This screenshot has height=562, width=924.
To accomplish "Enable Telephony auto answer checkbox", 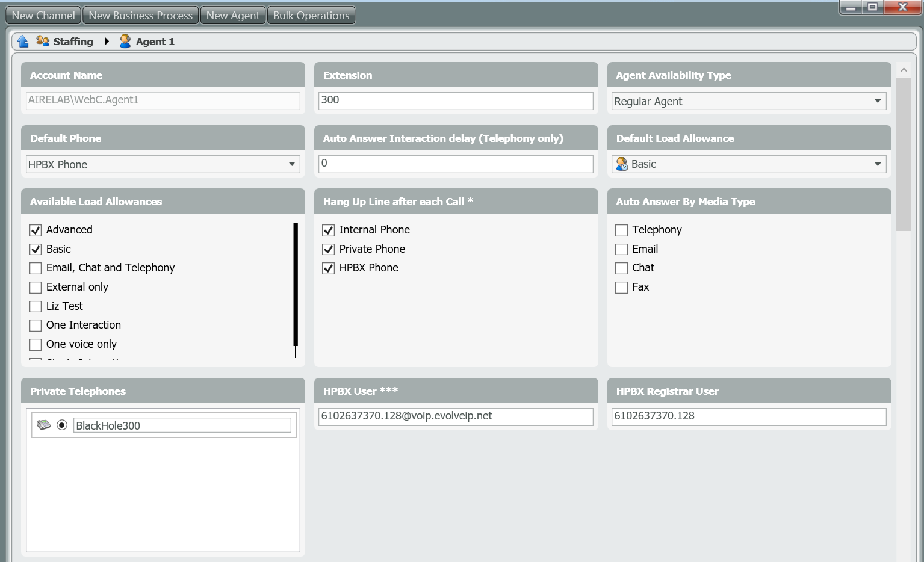I will tap(621, 230).
